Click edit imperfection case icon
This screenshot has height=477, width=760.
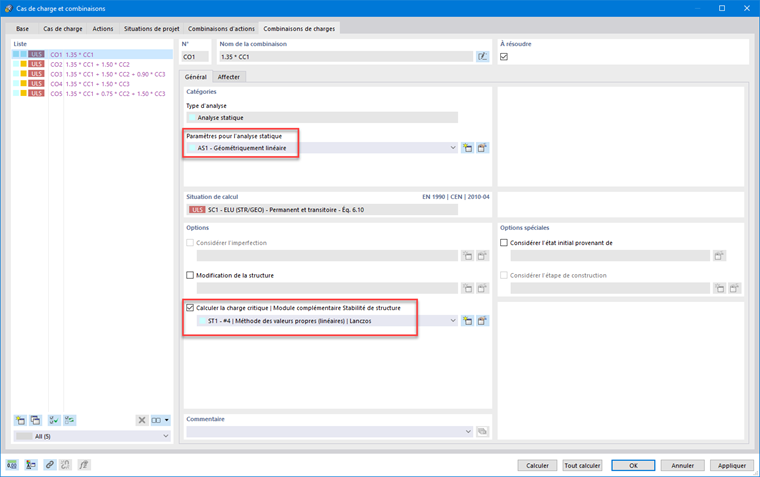(482, 256)
